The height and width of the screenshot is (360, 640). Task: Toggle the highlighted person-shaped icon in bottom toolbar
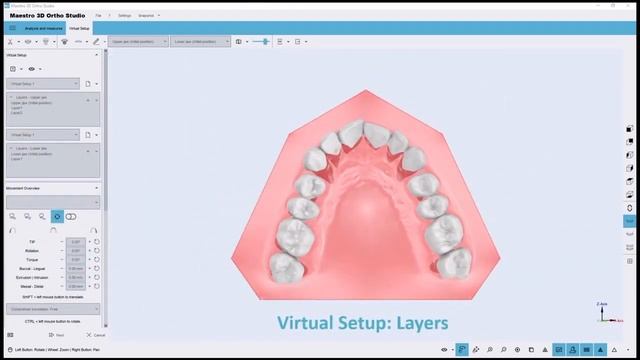pos(573,350)
